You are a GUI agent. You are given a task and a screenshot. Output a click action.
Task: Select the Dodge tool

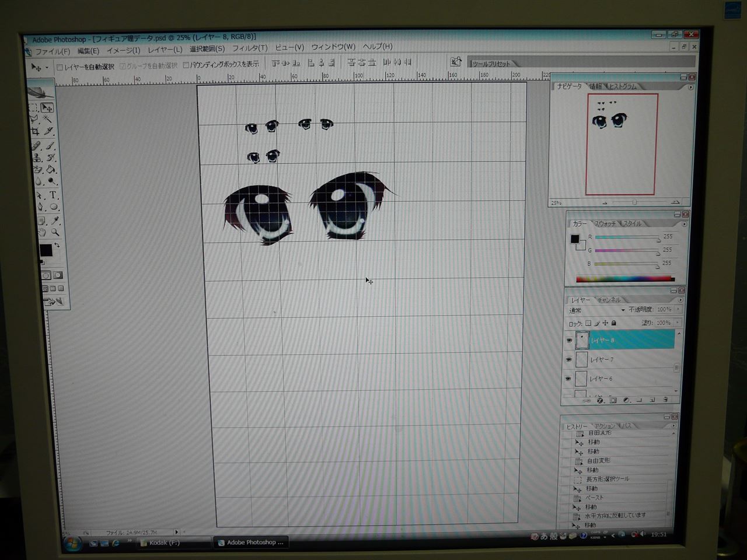click(x=53, y=181)
